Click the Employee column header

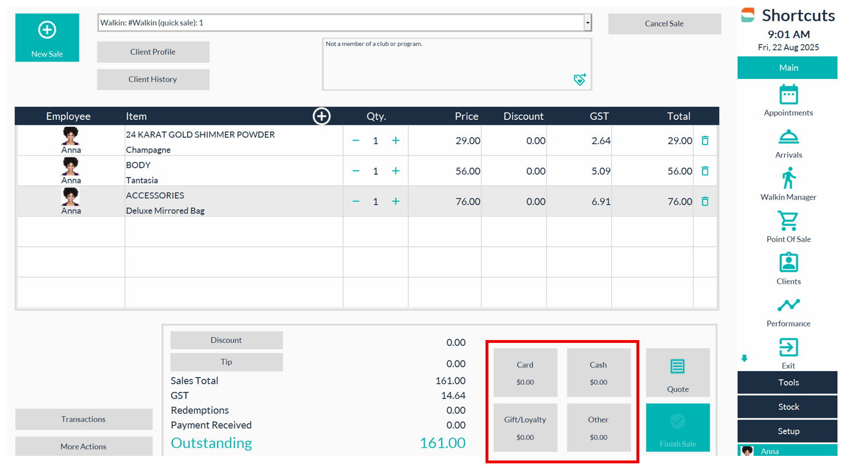click(69, 116)
